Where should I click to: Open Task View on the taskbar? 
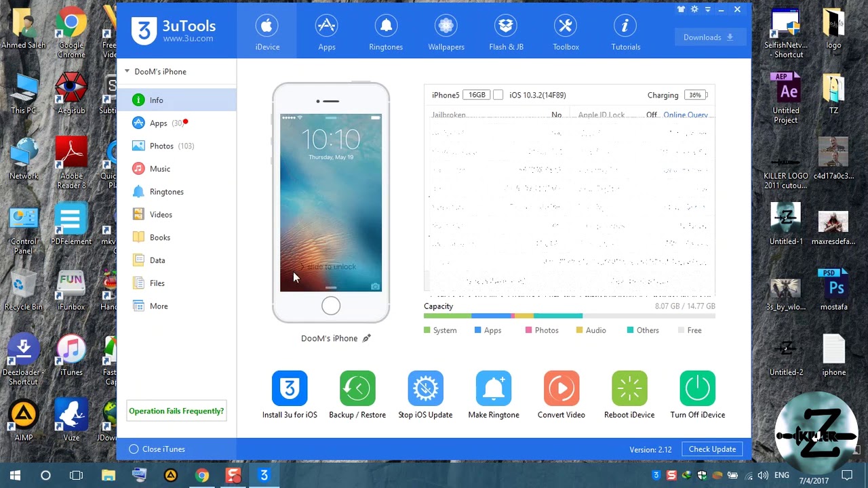76,475
